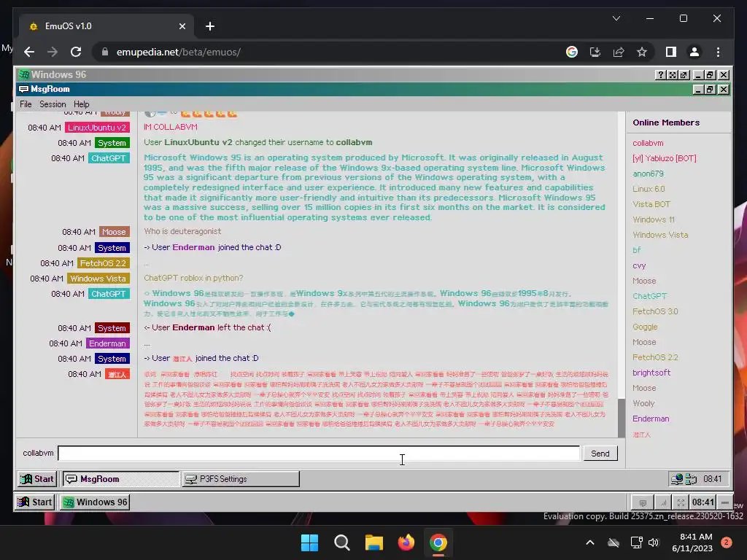Open the outer EmuOS Start button
The height and width of the screenshot is (560, 747).
(x=35, y=502)
